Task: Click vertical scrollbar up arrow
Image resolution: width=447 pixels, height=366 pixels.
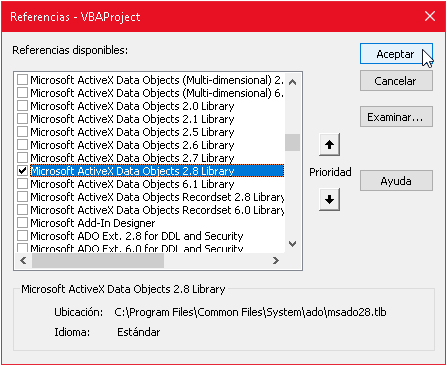Action: (x=292, y=82)
